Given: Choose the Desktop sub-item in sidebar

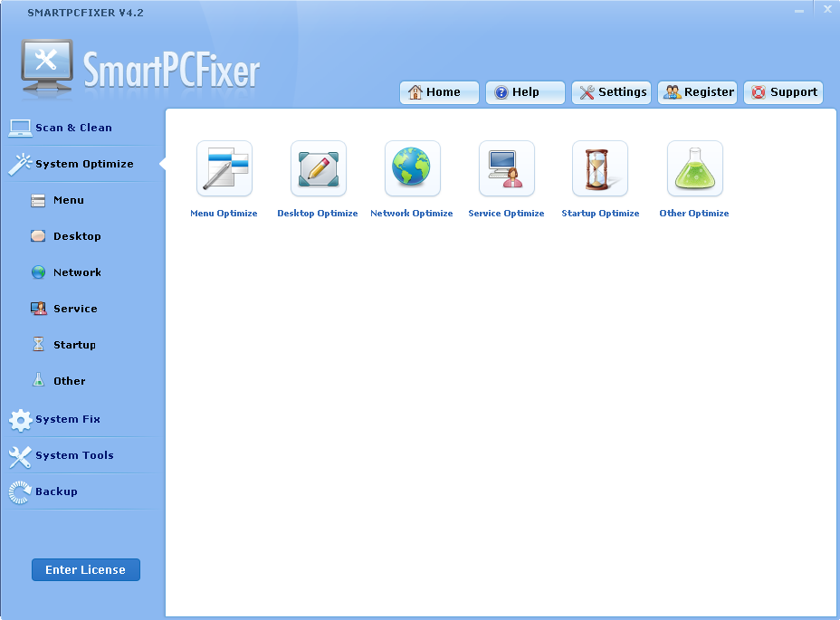Looking at the screenshot, I should [x=77, y=236].
